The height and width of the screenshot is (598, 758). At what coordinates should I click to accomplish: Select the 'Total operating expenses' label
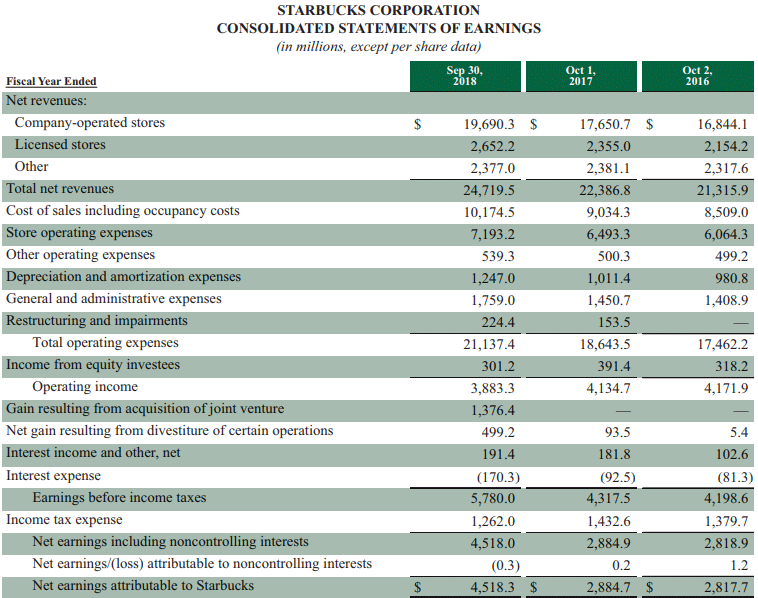tap(105, 343)
